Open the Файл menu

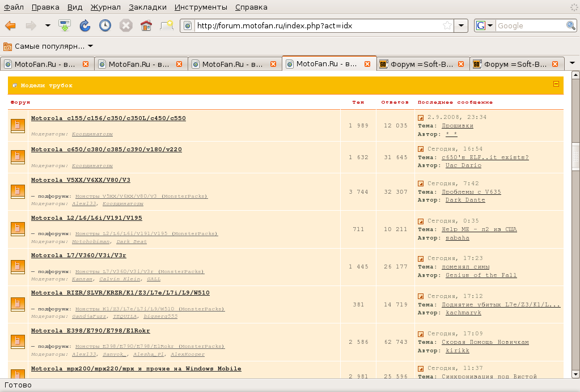tap(14, 7)
